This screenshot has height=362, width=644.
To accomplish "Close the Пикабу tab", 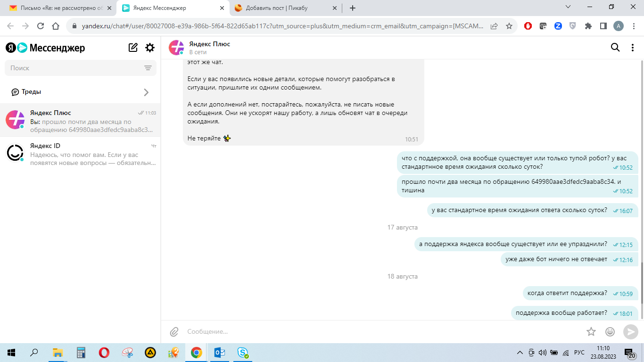I will pos(335,8).
